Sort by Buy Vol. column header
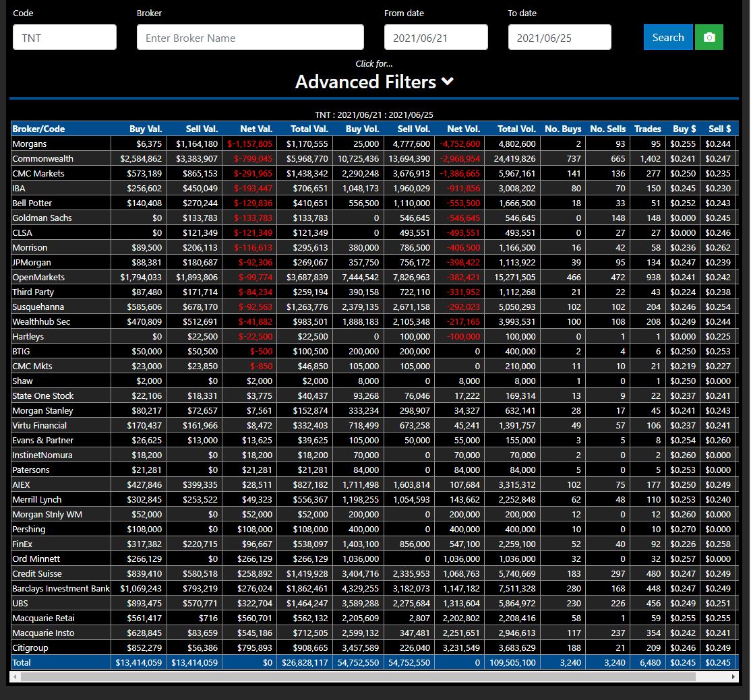The height and width of the screenshot is (700, 751). coord(362,129)
